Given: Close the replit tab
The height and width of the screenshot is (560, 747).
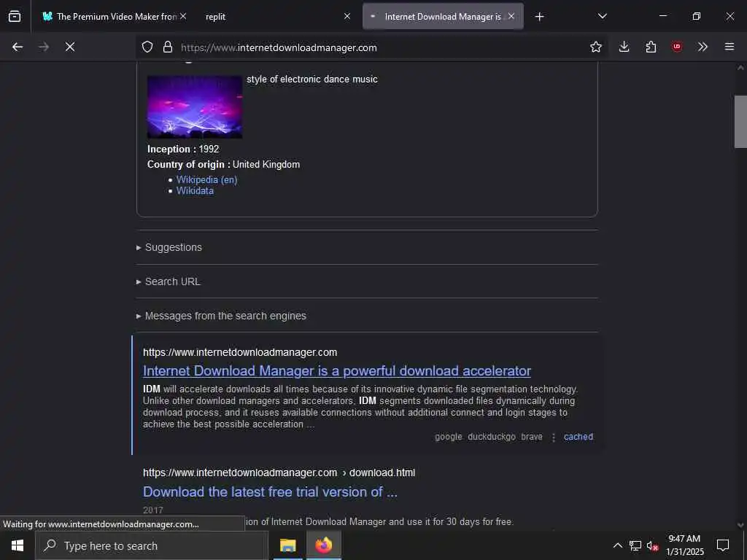Looking at the screenshot, I should click(x=347, y=16).
